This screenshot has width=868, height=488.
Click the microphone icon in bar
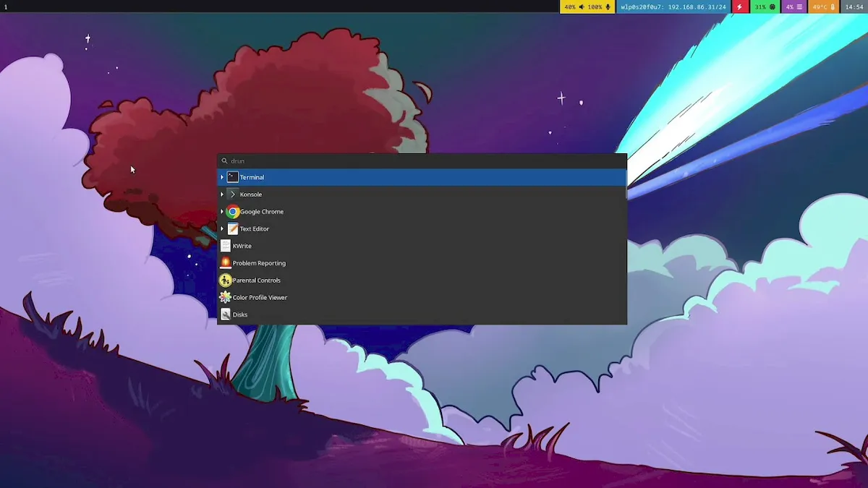[608, 7]
